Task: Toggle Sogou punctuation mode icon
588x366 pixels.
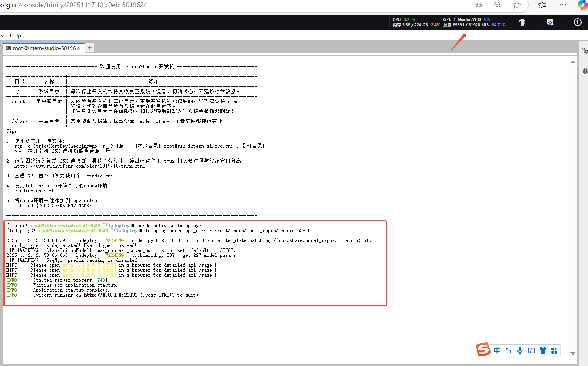Action: coord(509,350)
